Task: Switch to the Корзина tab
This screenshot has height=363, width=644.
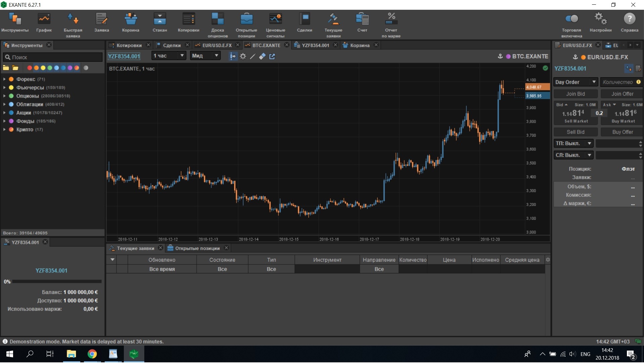Action: (x=360, y=45)
